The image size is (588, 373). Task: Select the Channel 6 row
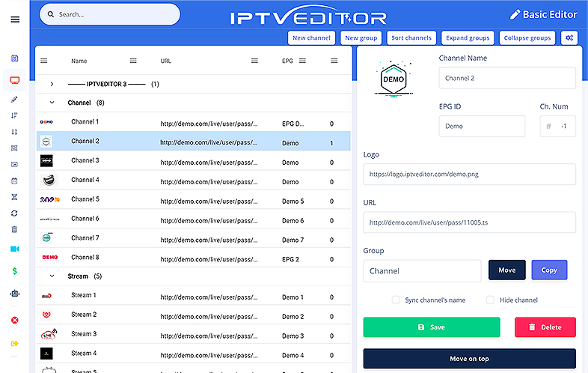pyautogui.click(x=194, y=219)
